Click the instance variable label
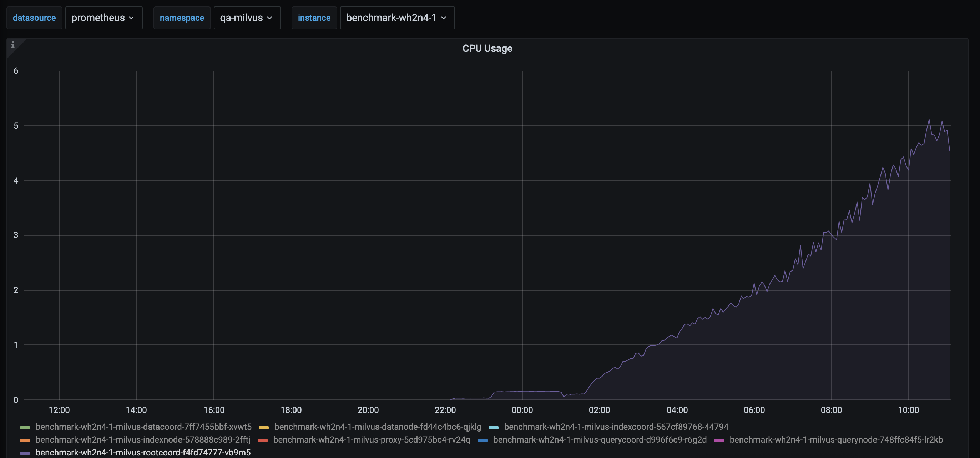Viewport: 980px width, 458px height. pos(314,18)
